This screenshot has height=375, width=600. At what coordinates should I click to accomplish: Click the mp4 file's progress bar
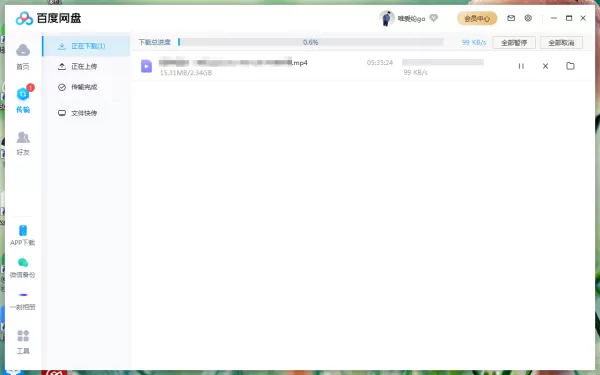(443, 62)
